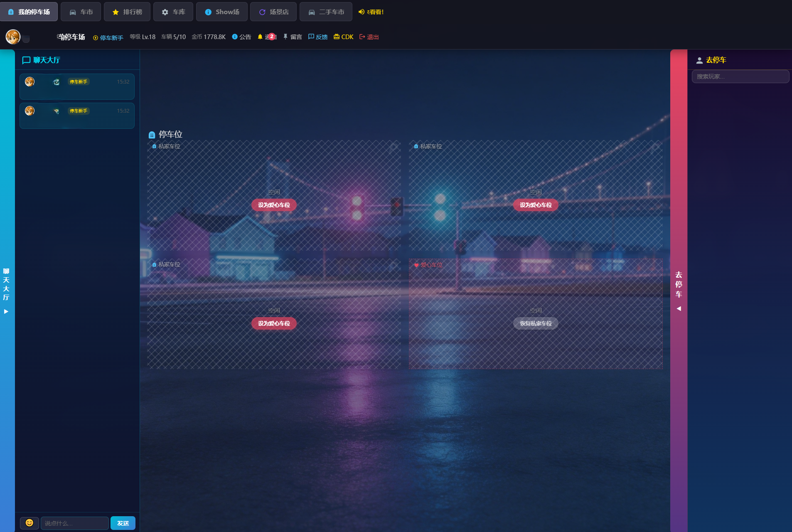Click the 停车新手 title badge in header

pyautogui.click(x=108, y=37)
